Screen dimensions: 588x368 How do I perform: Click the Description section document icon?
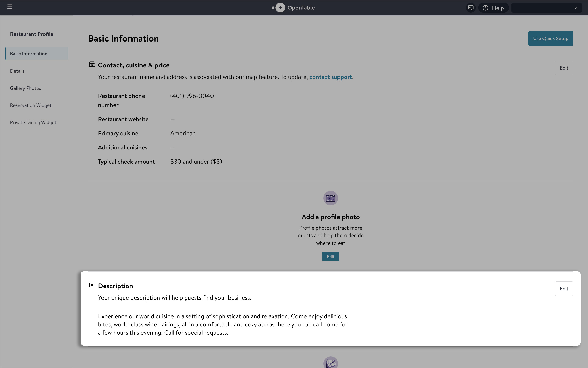(92, 285)
